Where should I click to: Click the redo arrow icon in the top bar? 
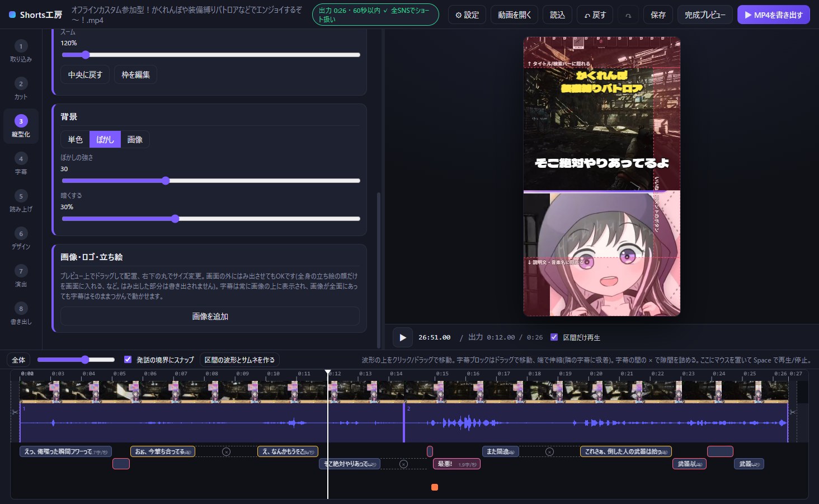click(628, 15)
